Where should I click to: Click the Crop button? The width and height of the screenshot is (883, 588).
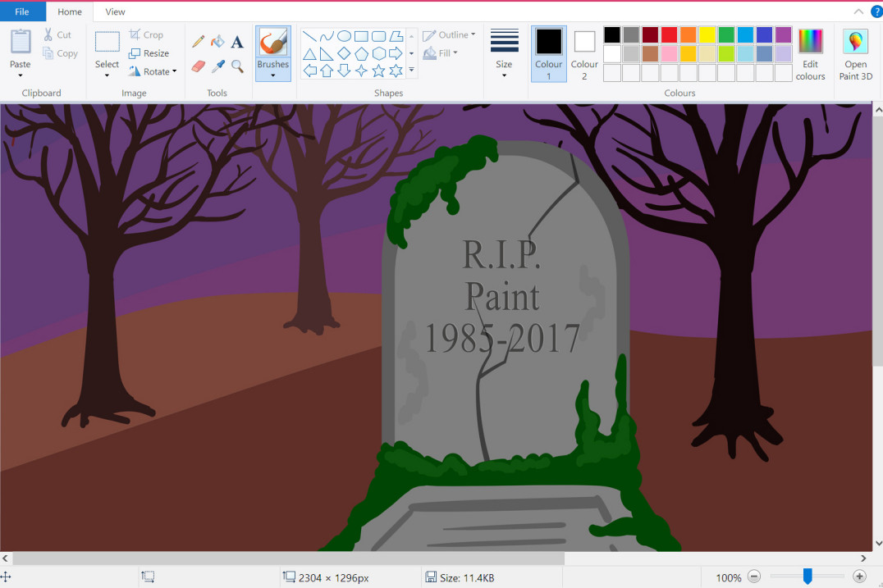(x=146, y=35)
